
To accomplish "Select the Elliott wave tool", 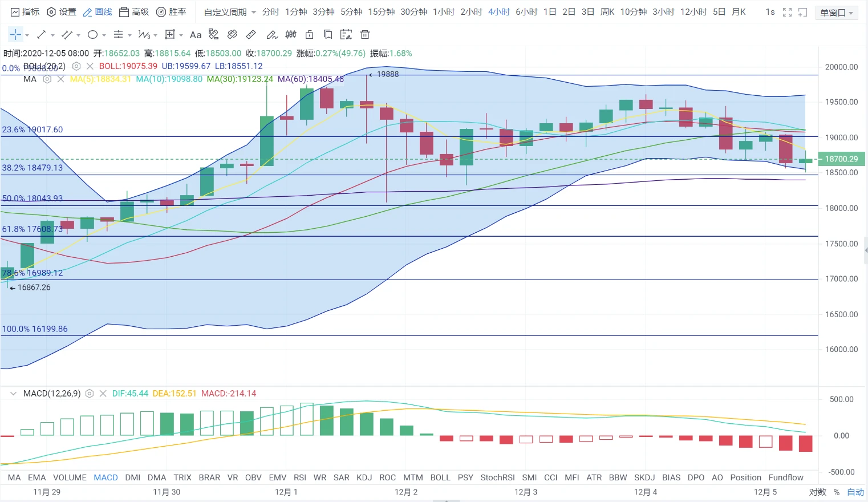I will tap(144, 35).
